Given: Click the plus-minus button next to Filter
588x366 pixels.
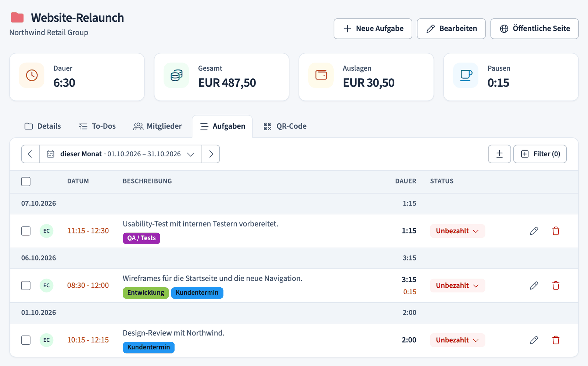Looking at the screenshot, I should (x=499, y=154).
